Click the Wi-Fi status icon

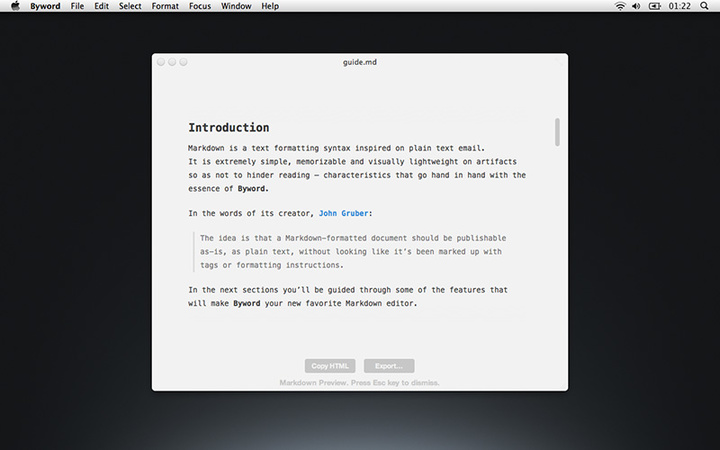tap(620, 6)
